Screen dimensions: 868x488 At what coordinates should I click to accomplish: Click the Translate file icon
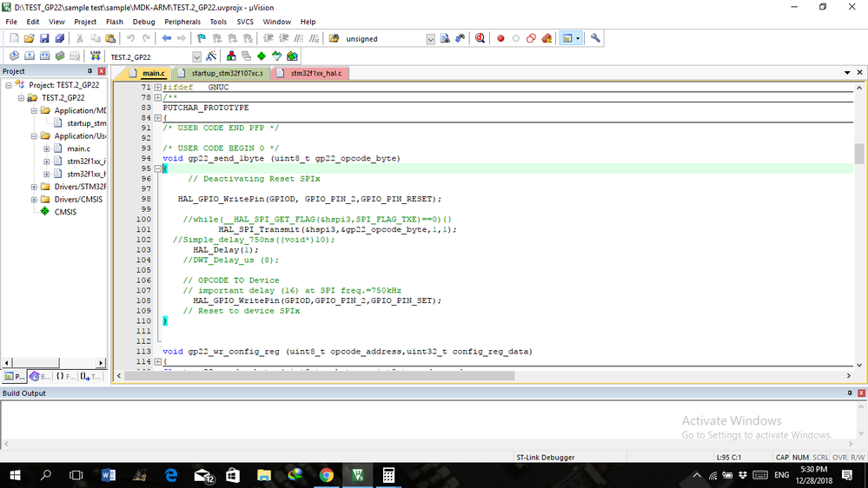coord(14,56)
